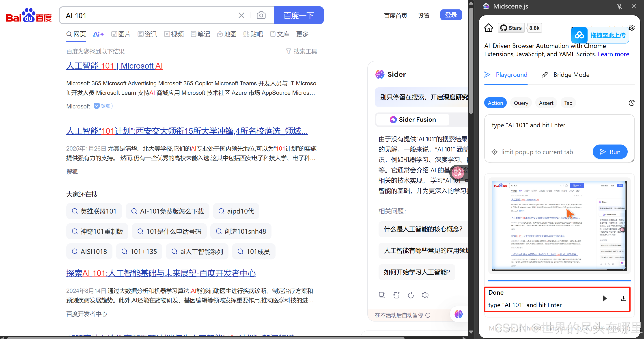Select the Query mode option

click(521, 103)
